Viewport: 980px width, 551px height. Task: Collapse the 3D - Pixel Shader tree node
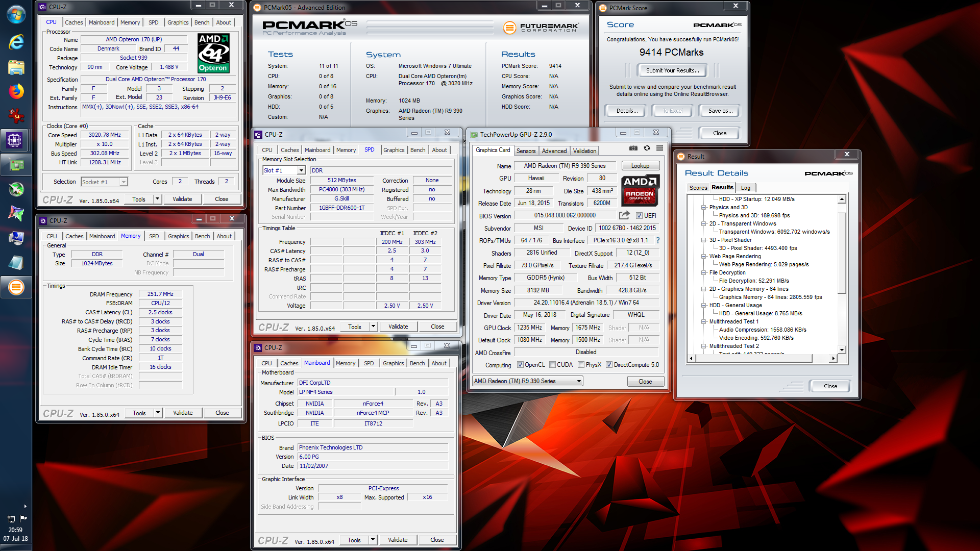703,240
